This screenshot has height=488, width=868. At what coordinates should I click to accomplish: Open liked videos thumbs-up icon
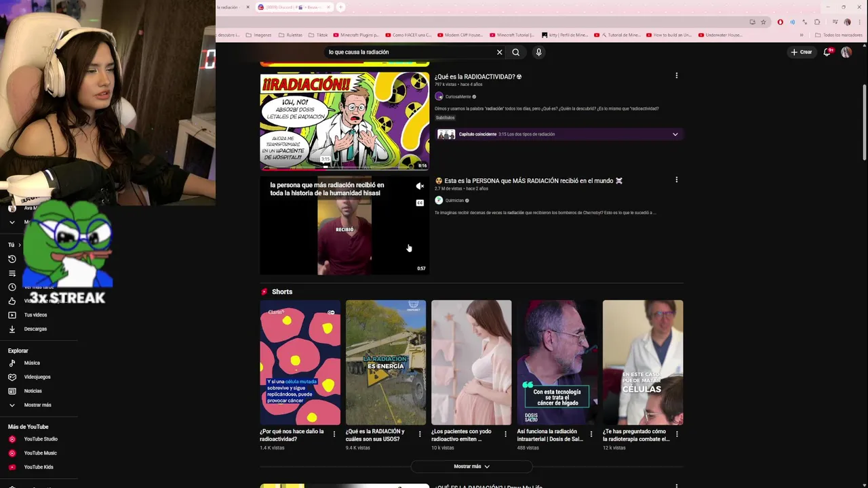pos(12,301)
